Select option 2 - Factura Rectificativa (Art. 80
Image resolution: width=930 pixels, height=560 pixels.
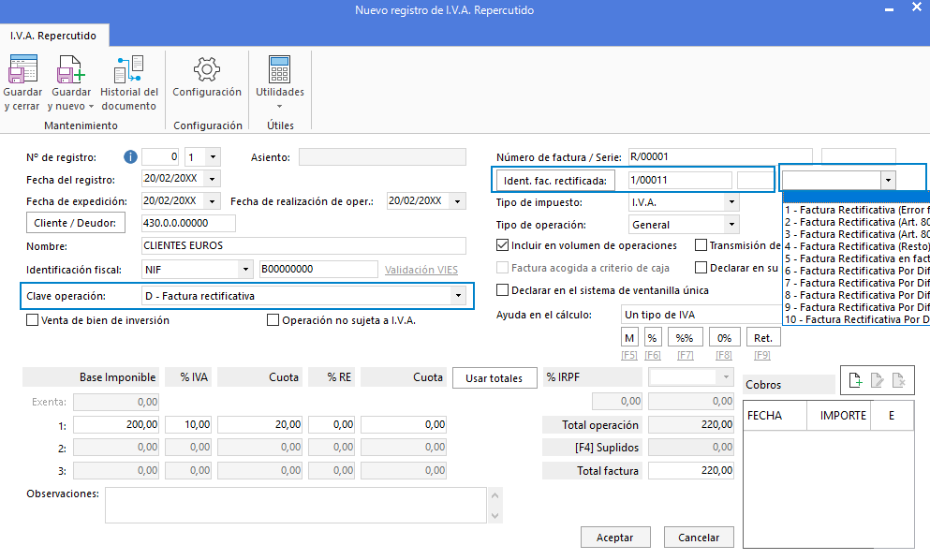856,222
